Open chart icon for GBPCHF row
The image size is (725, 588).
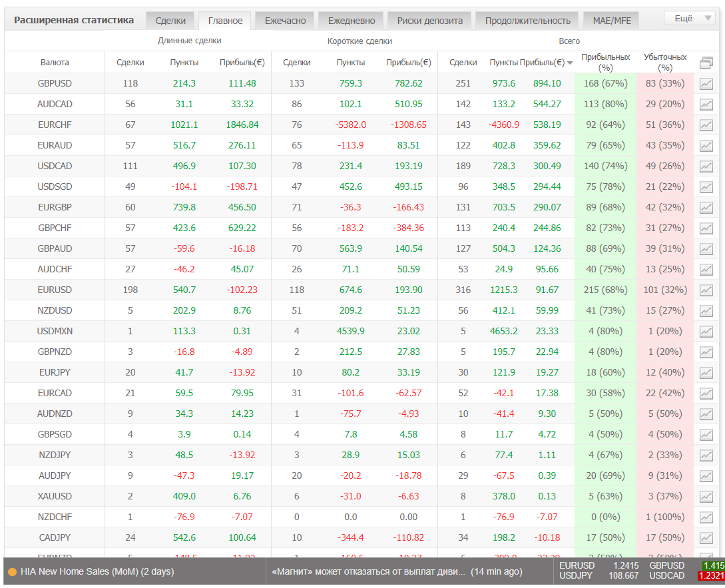(706, 228)
